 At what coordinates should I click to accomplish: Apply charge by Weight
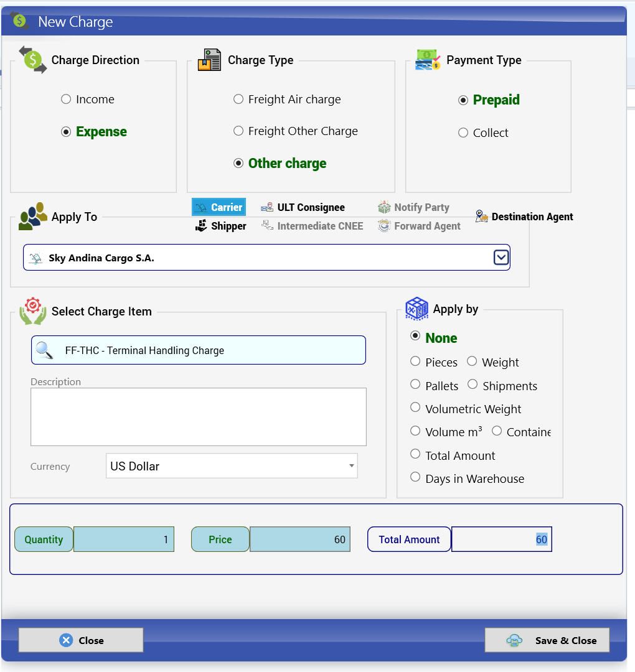pyautogui.click(x=472, y=362)
